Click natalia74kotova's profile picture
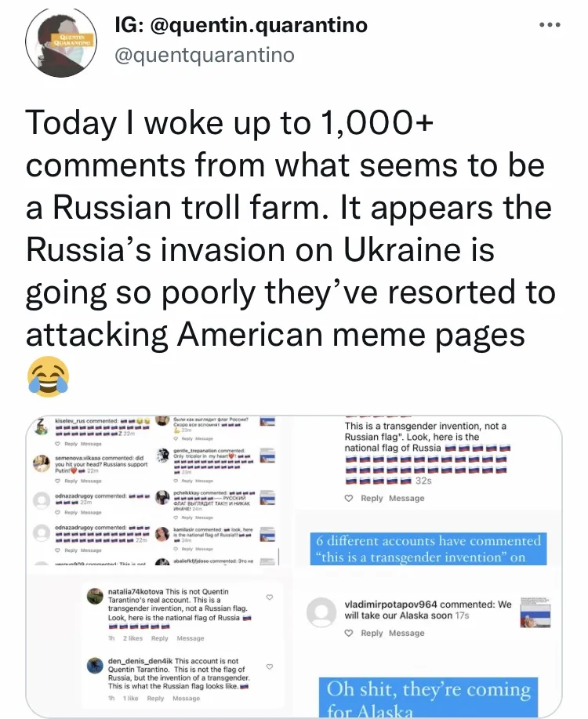Image resolution: width=588 pixels, height=719 pixels. click(x=93, y=597)
